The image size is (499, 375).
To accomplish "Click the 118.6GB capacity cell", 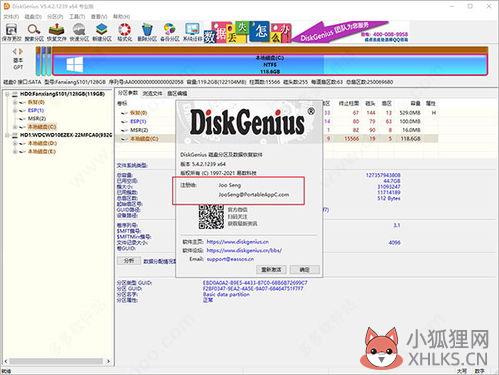I will 410,139.
